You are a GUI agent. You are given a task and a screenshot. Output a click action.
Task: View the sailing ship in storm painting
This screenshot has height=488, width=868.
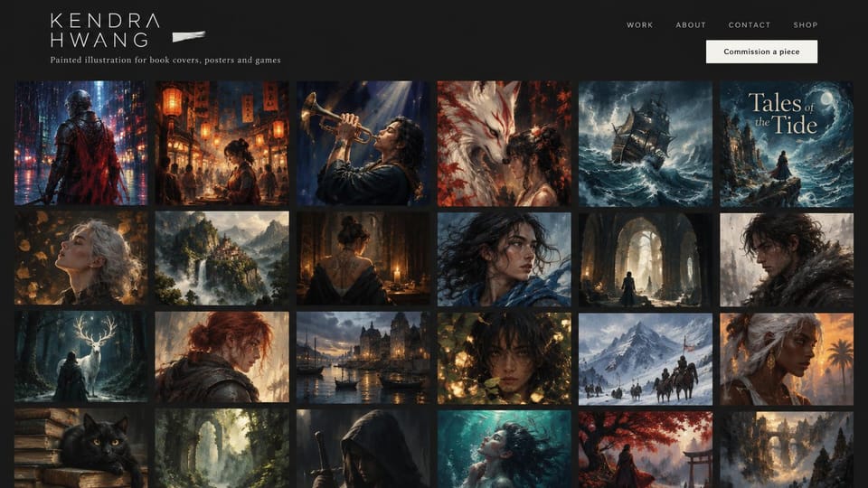pos(646,144)
